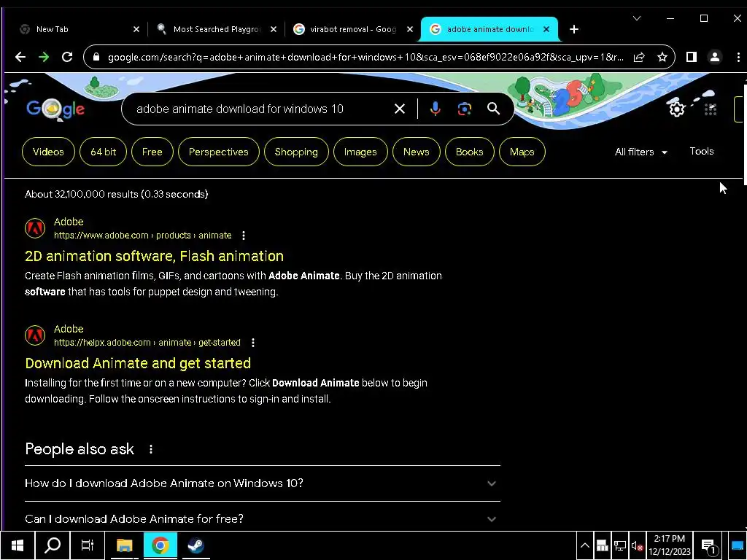Open Steam from the taskbar
The image size is (747, 560).
click(196, 545)
